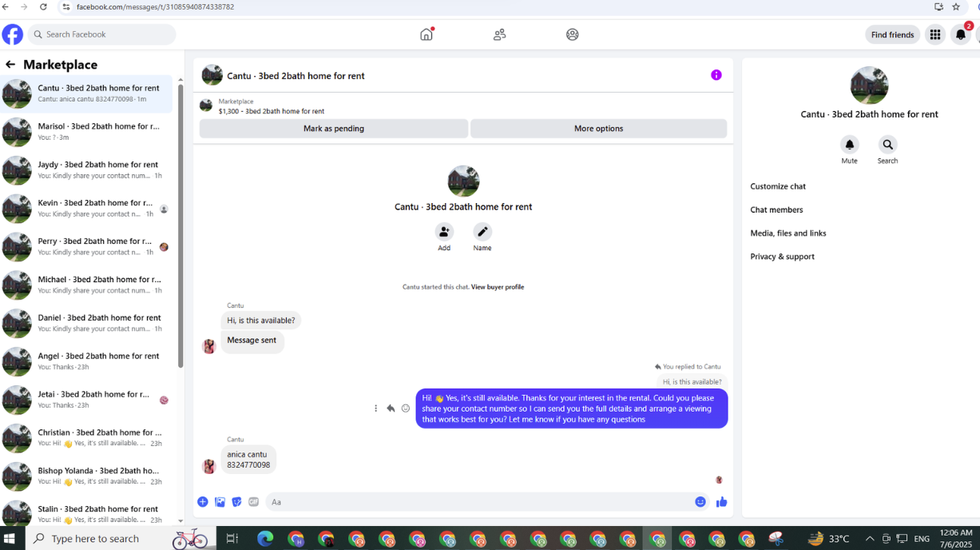Screen dimensions: 980x550
Task: Choose a sticker in composer
Action: 236,502
